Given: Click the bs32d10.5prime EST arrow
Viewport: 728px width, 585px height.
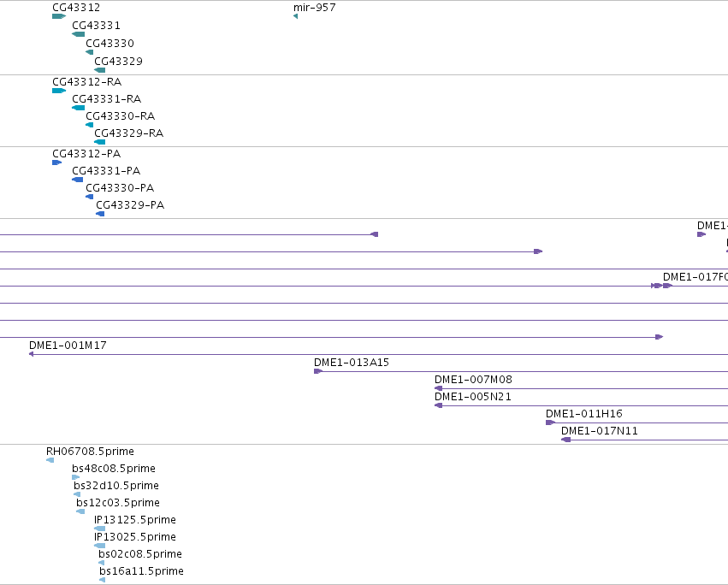Looking at the screenshot, I should (77, 495).
